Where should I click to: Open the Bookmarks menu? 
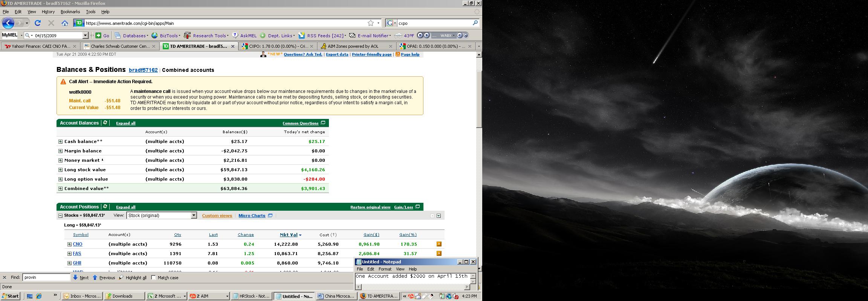point(70,12)
